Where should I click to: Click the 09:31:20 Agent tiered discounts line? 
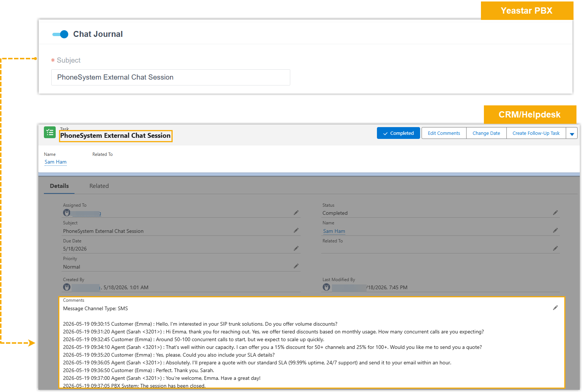(274, 332)
